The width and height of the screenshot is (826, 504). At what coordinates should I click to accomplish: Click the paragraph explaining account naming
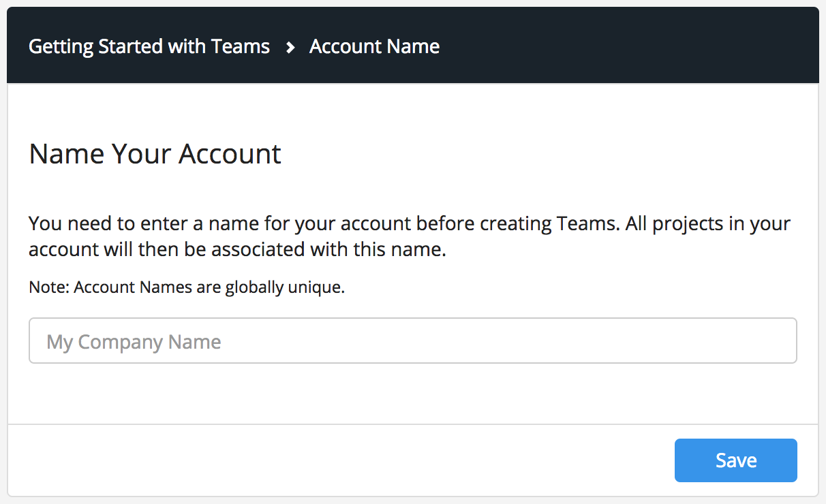409,236
